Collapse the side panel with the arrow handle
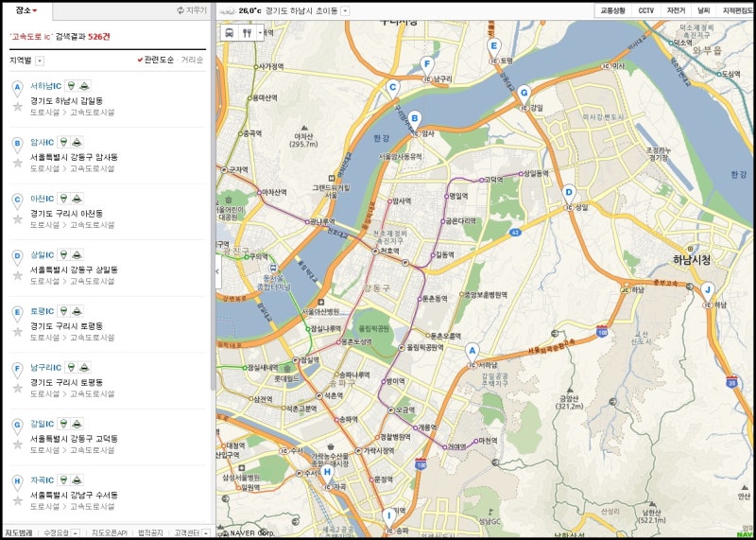 pos(218,271)
